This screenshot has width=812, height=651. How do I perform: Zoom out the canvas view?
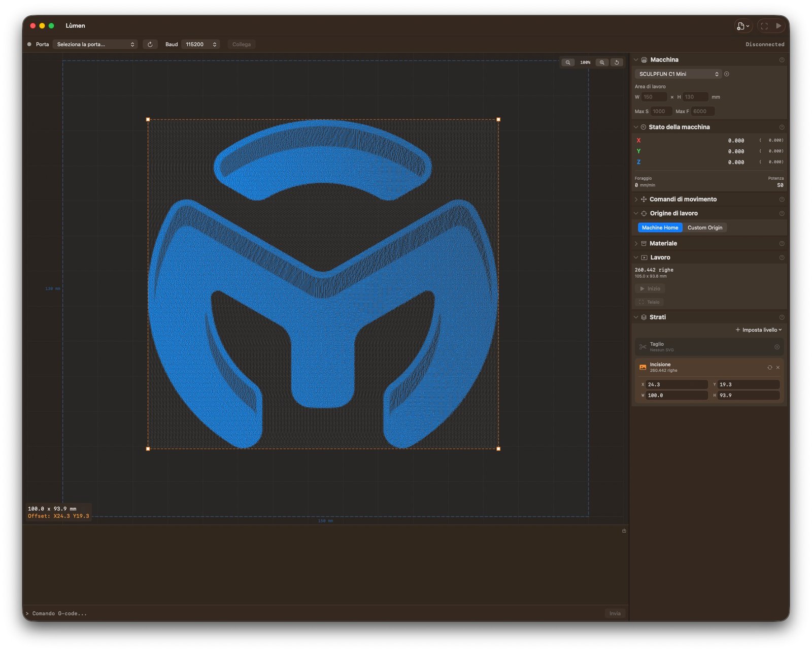[x=568, y=62]
